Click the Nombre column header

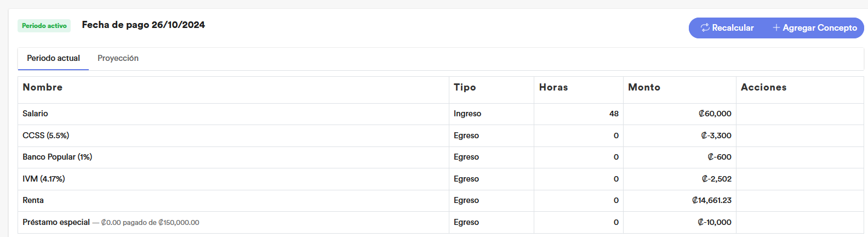pos(42,87)
